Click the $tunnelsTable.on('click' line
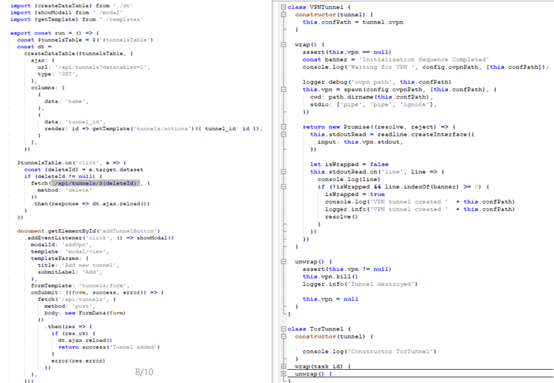 click(x=72, y=163)
